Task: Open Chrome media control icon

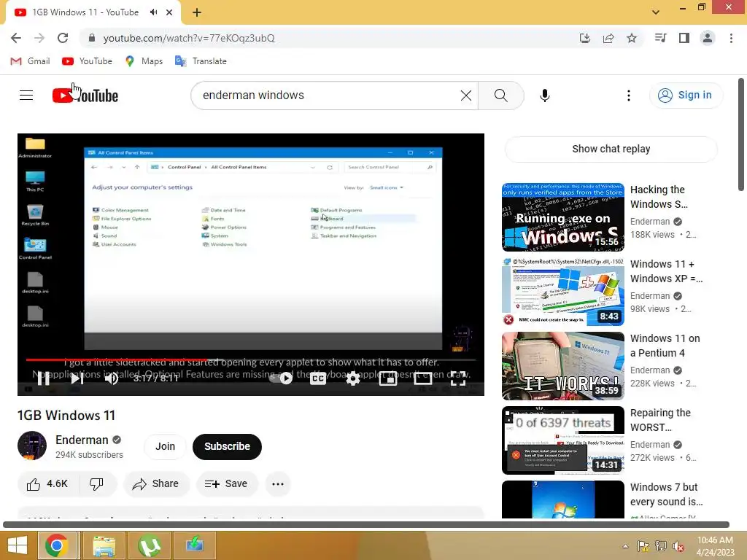Action: (660, 38)
